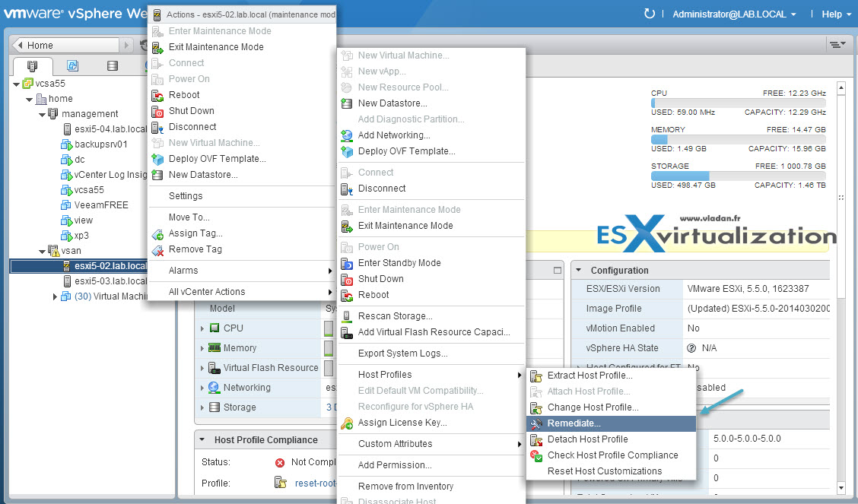Image resolution: width=858 pixels, height=504 pixels.
Task: Go back using the Home button
Action: [x=67, y=46]
